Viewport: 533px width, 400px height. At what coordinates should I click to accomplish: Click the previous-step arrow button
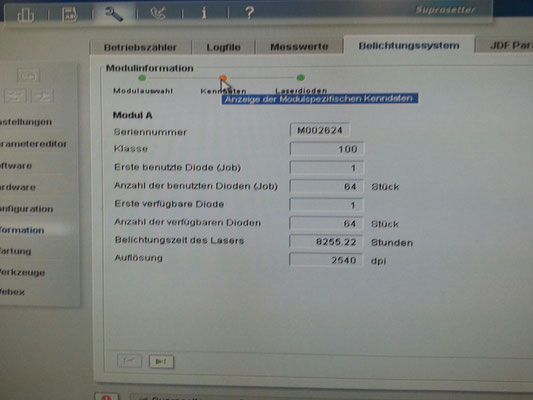point(129,361)
